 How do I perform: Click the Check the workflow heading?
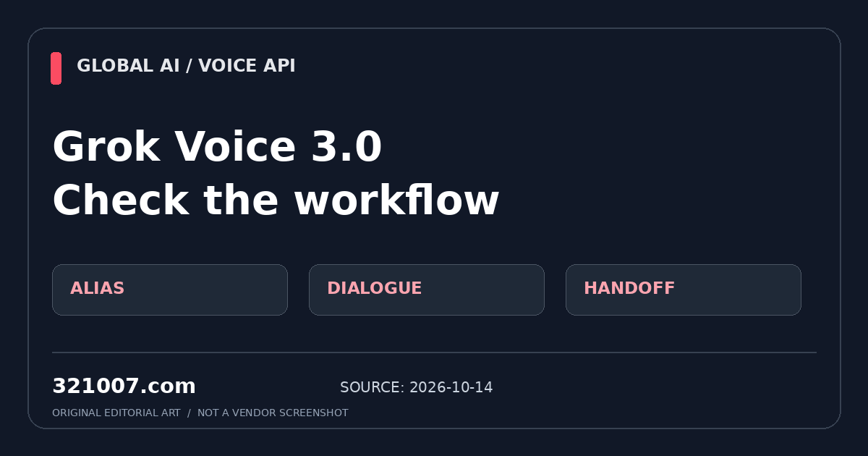(276, 200)
